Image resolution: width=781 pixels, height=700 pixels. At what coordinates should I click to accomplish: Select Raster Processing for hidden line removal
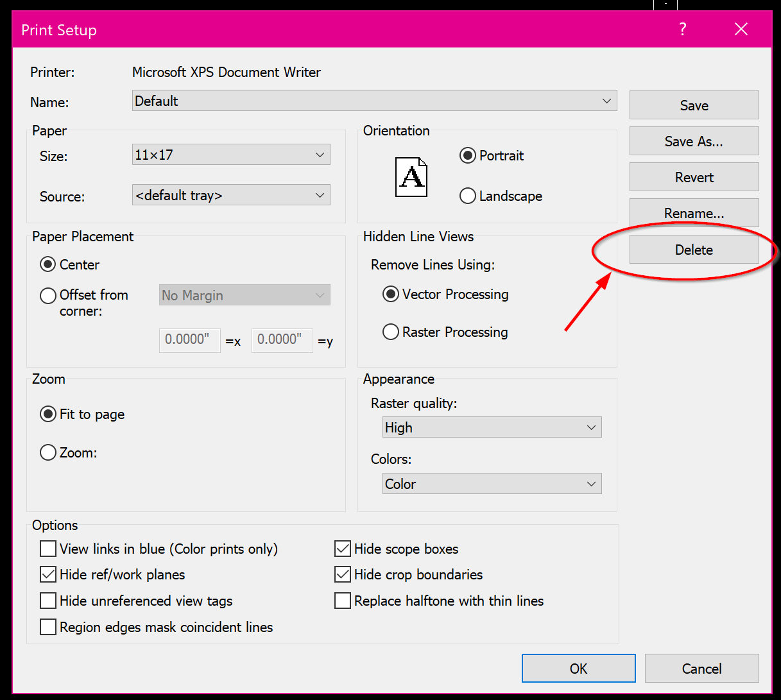pyautogui.click(x=391, y=332)
